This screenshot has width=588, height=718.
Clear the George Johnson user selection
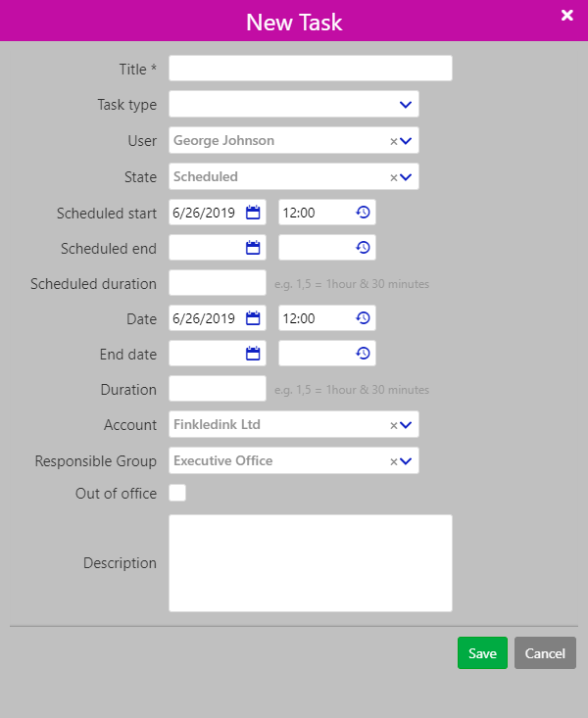(394, 141)
